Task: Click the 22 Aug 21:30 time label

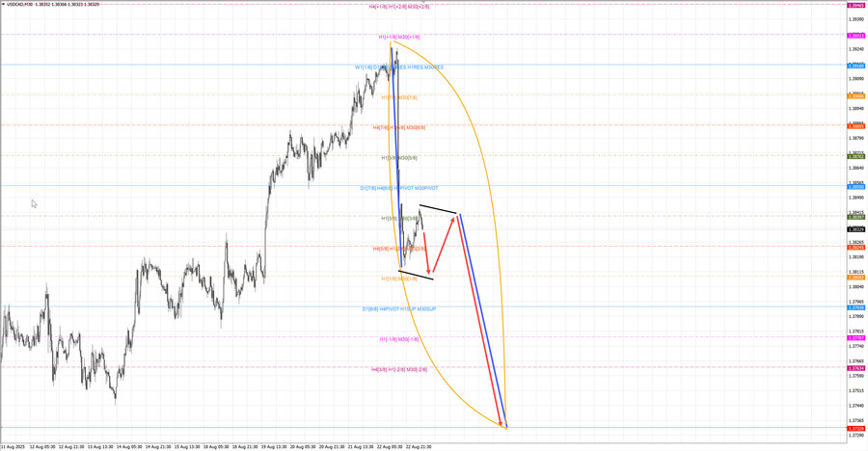Action: (418, 446)
